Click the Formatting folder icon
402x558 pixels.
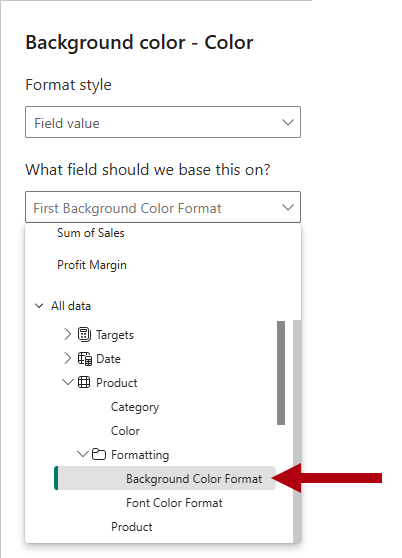[99, 454]
